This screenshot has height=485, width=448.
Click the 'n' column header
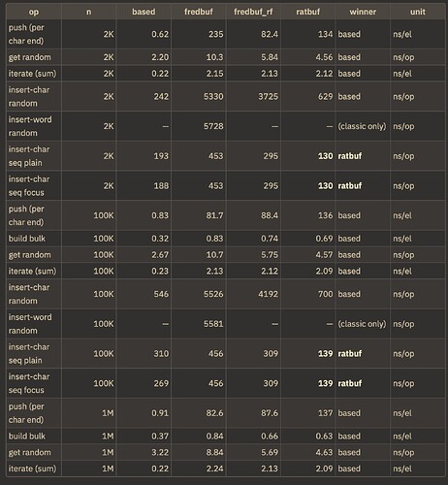(x=88, y=12)
